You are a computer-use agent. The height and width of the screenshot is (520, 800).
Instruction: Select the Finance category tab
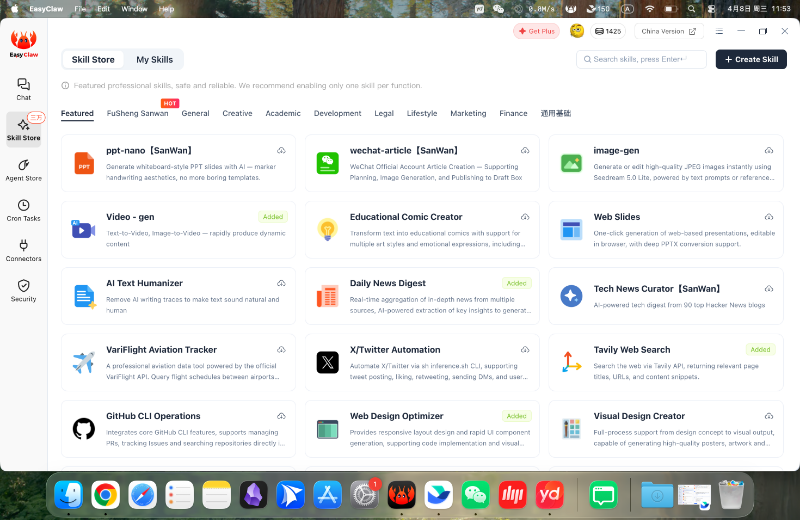pyautogui.click(x=513, y=113)
